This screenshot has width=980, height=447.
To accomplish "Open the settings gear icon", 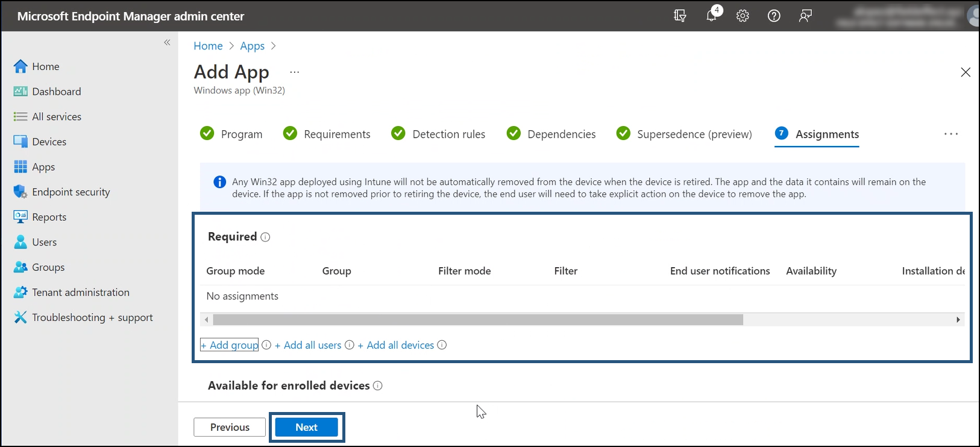I will pos(743,16).
